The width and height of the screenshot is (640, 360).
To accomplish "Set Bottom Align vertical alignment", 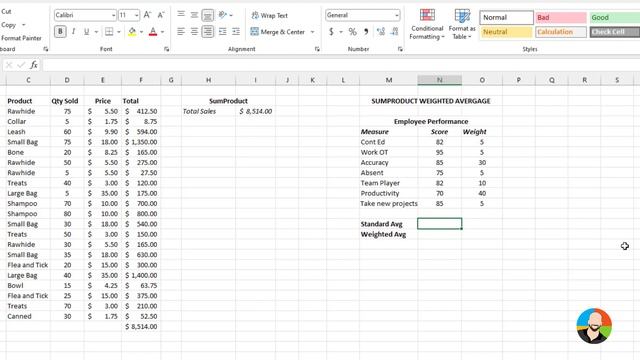I will pyautogui.click(x=208, y=15).
